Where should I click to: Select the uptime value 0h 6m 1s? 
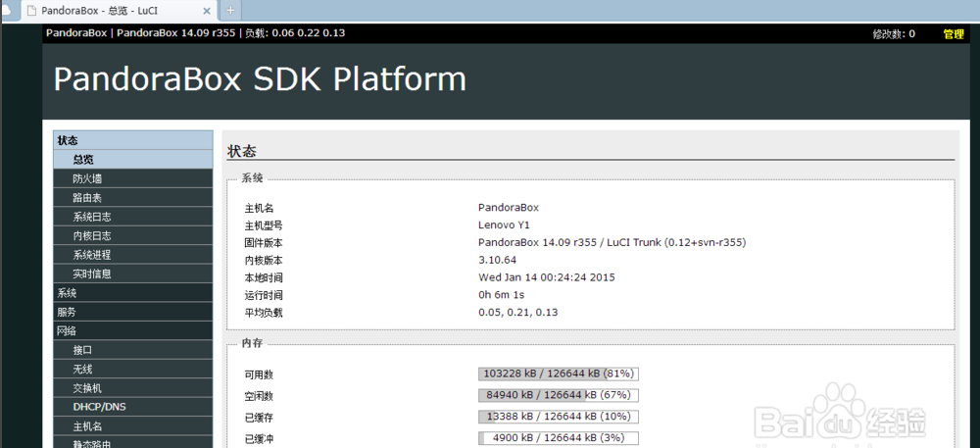coord(501,295)
